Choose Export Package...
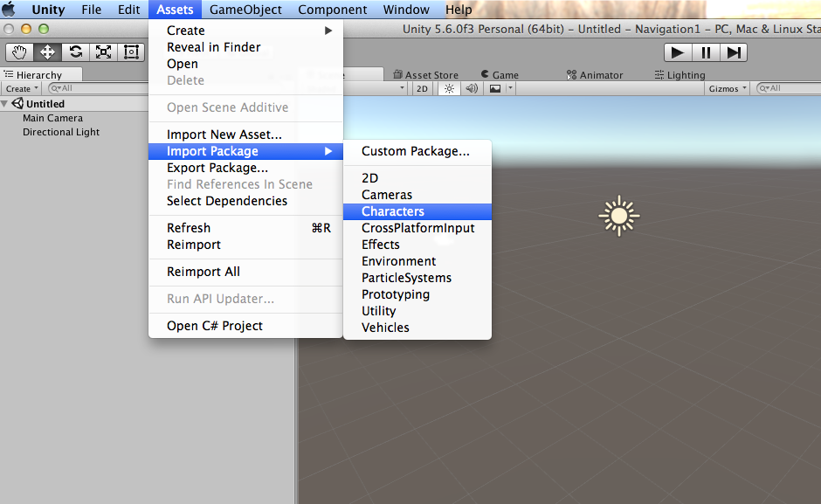Screen dimensions: 821x504 tap(245, 169)
